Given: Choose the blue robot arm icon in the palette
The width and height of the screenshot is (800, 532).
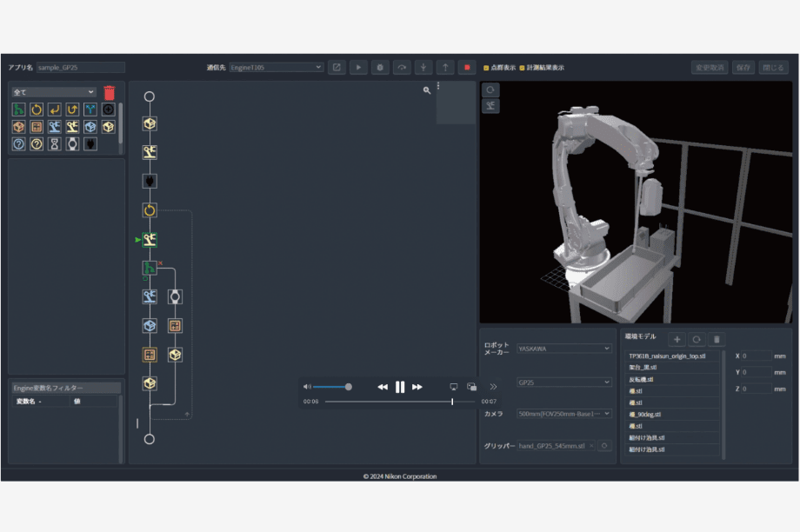Looking at the screenshot, I should tap(55, 127).
